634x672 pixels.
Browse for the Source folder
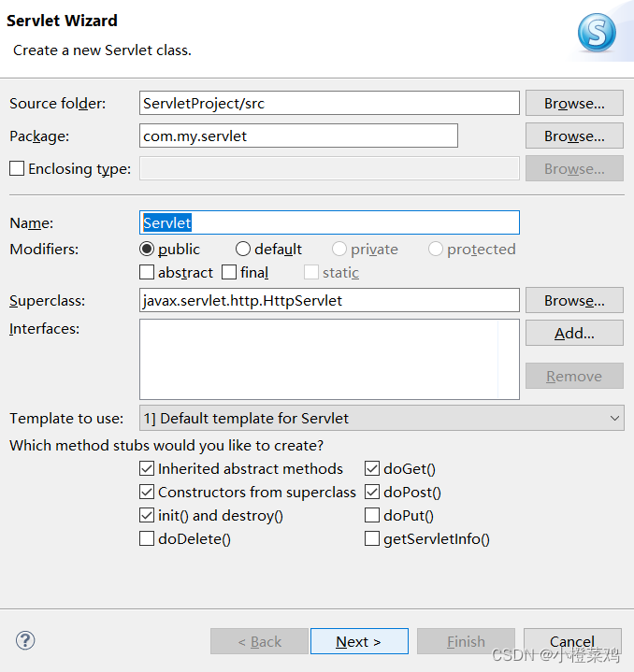(x=574, y=103)
